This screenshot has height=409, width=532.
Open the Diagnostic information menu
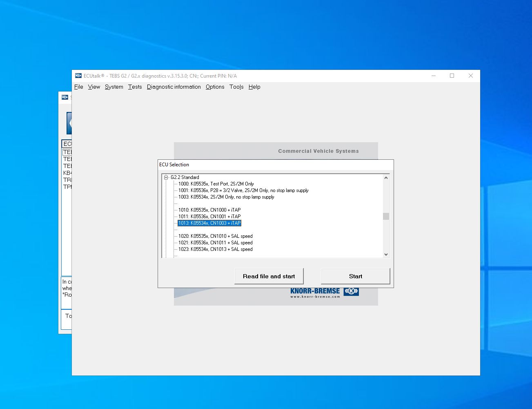click(x=174, y=87)
